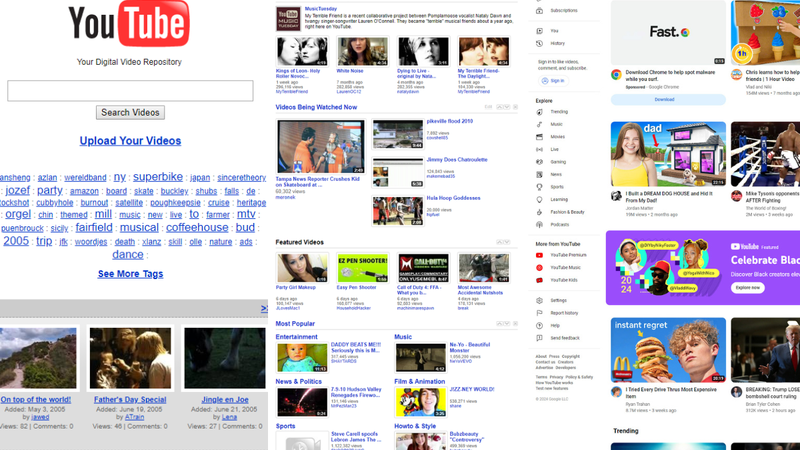Open the Help question mark icon
800x450 pixels.
[x=539, y=326]
